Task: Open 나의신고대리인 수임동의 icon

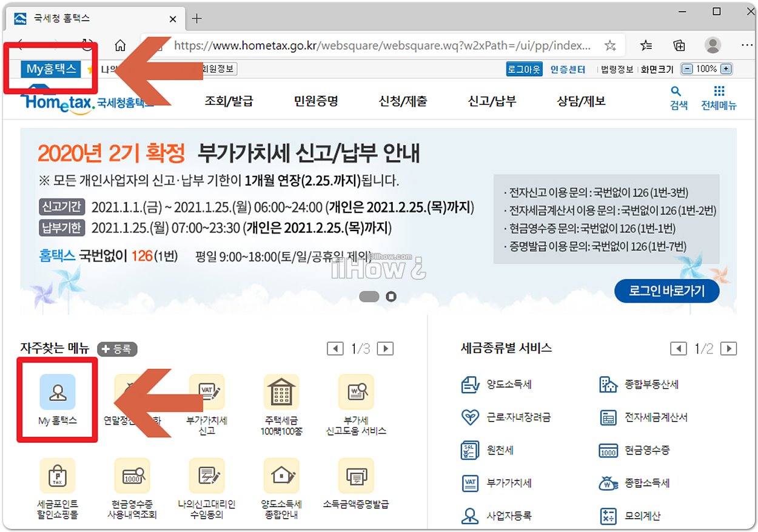Action: (207, 476)
